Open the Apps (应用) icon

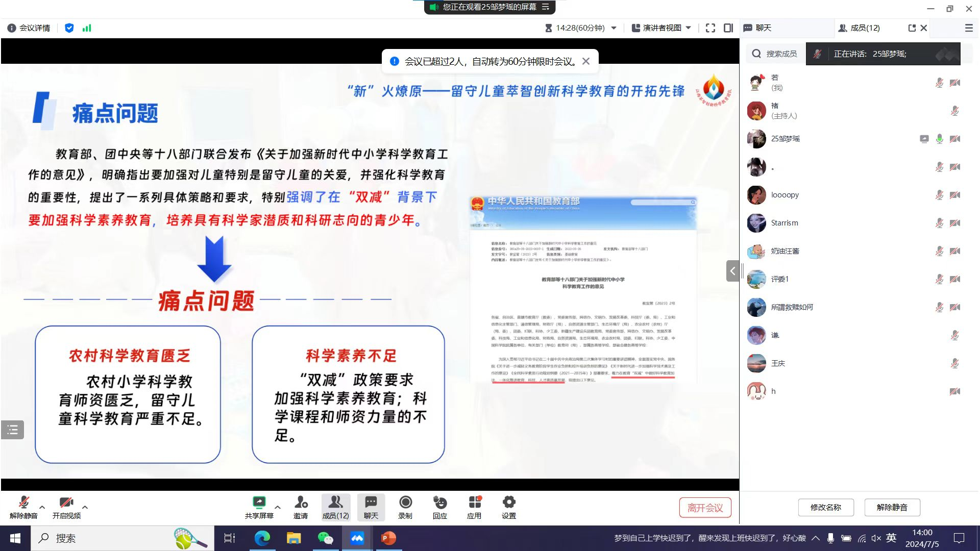point(474,503)
